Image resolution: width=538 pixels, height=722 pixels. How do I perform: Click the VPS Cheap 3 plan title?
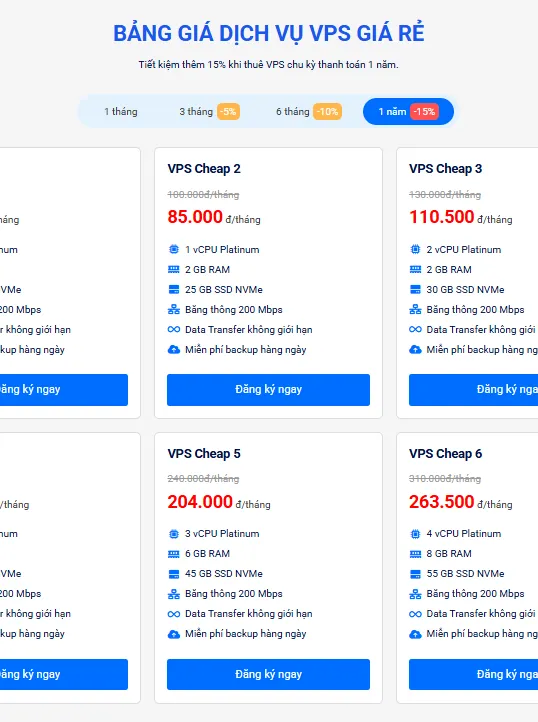point(445,169)
